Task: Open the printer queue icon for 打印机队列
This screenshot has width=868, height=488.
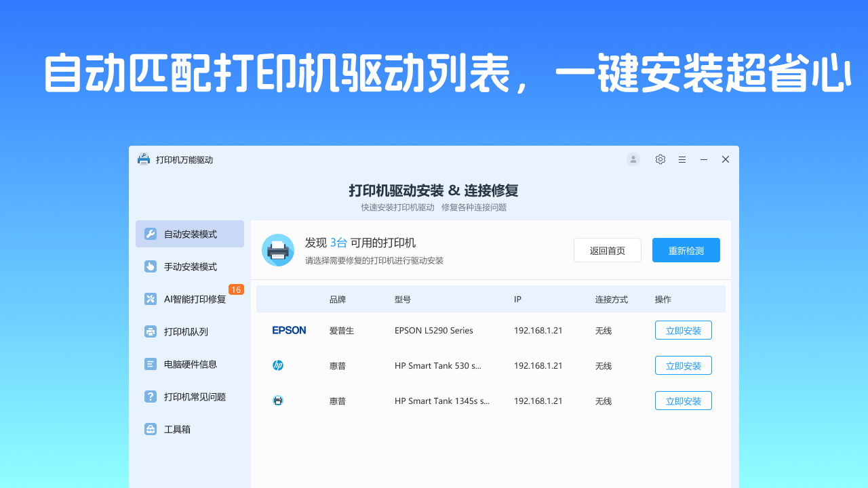Action: click(150, 331)
